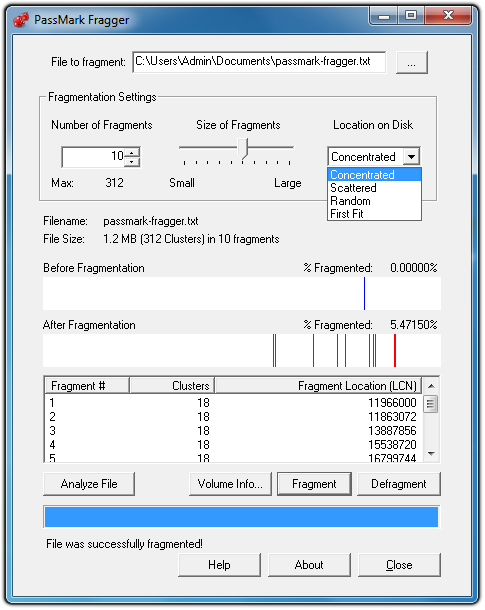This screenshot has width=485, height=610.
Task: Click the Fragment Location (LCN) column header
Action: click(318, 386)
